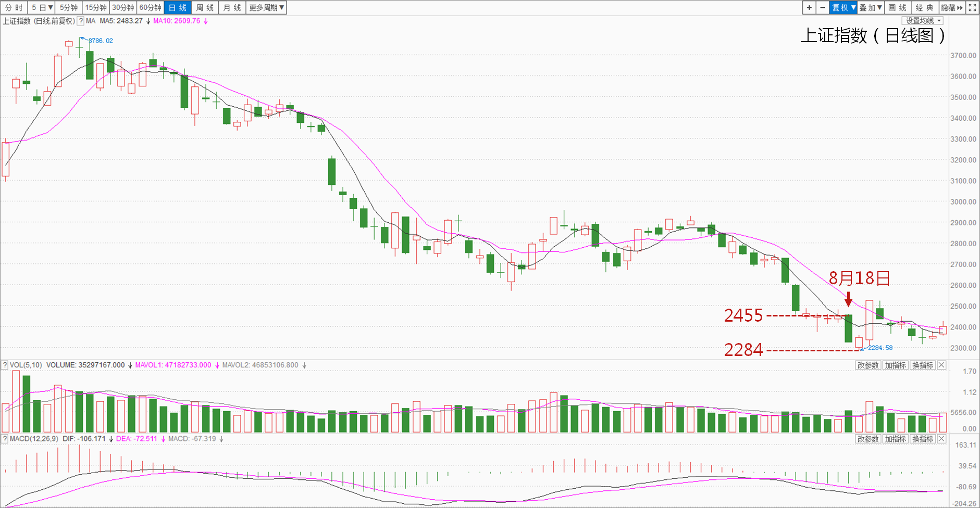Image resolution: width=980 pixels, height=508 pixels.
Task: Close the MACD indicator panel
Action: click(x=941, y=439)
